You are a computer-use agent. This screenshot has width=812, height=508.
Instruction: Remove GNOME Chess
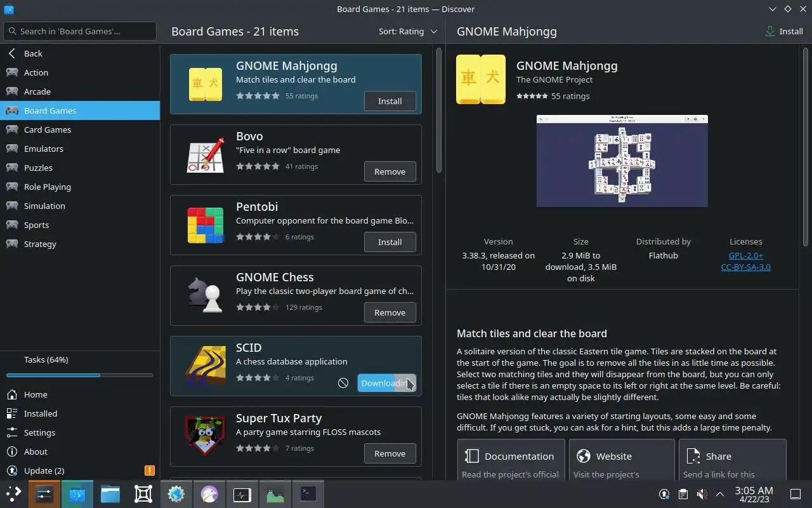click(x=390, y=312)
